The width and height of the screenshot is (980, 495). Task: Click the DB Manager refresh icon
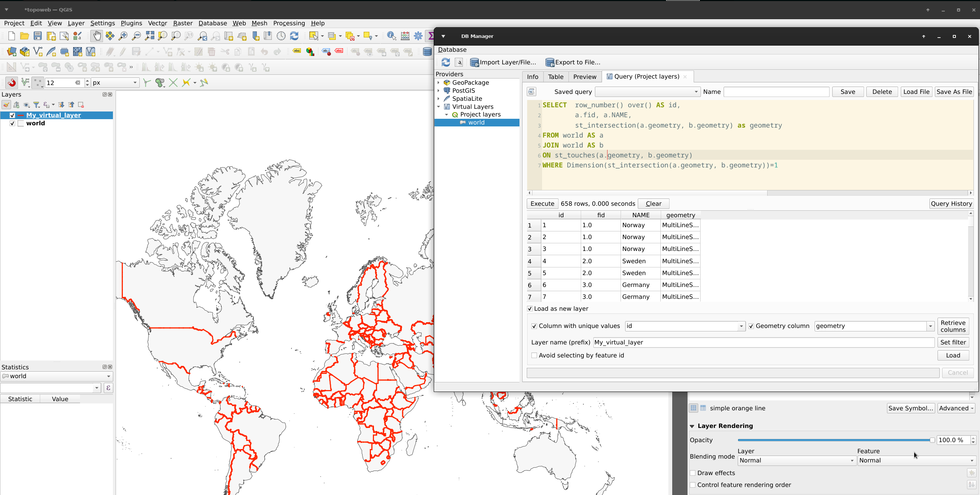point(446,62)
